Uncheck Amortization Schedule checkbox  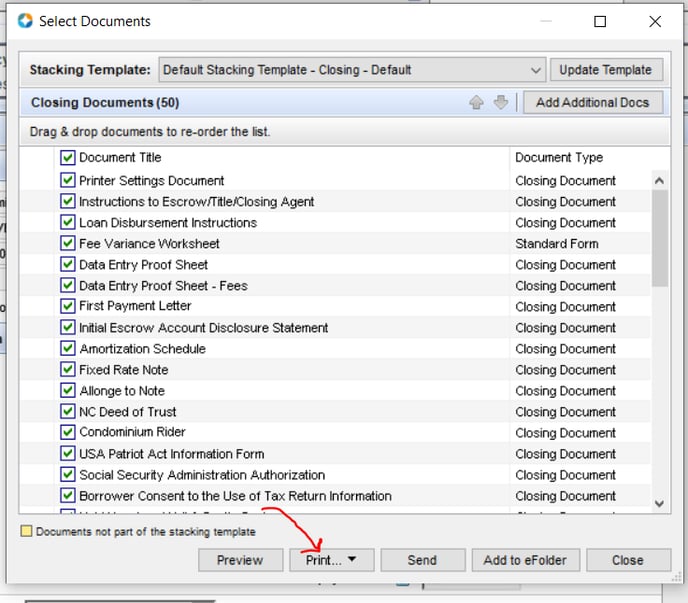68,348
